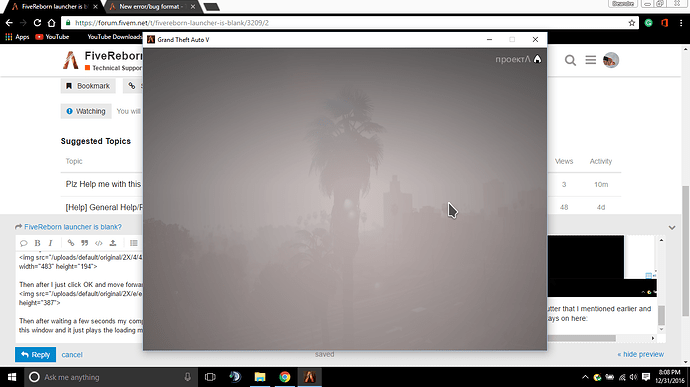Submit the post with Reply button

pos(35,354)
